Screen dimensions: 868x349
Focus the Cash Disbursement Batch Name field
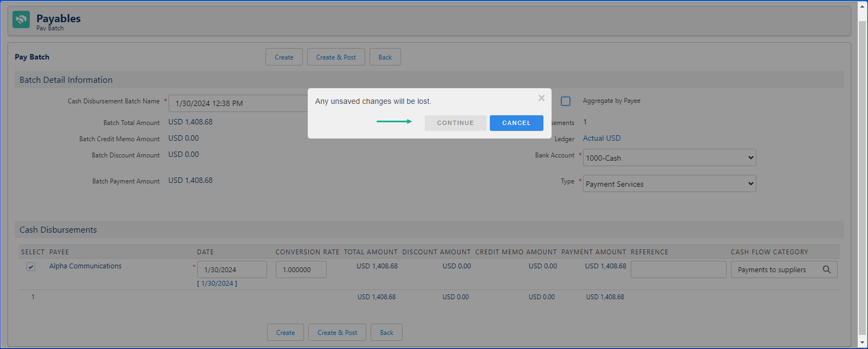pyautogui.click(x=238, y=103)
